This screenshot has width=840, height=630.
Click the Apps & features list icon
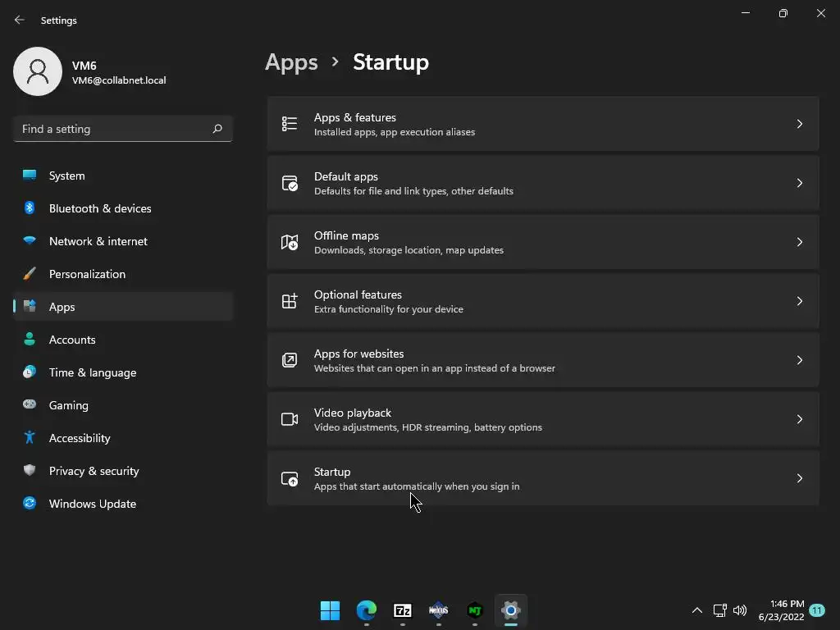coord(290,124)
